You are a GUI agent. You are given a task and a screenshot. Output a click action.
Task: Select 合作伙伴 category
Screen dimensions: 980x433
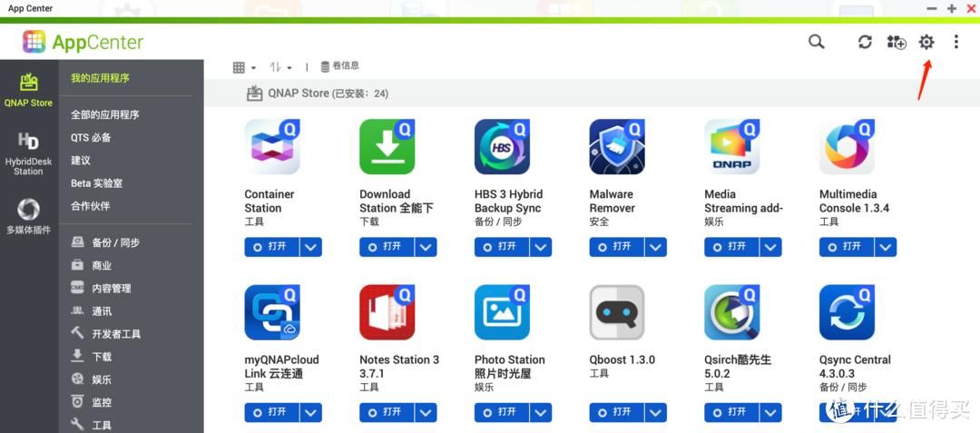(x=90, y=205)
